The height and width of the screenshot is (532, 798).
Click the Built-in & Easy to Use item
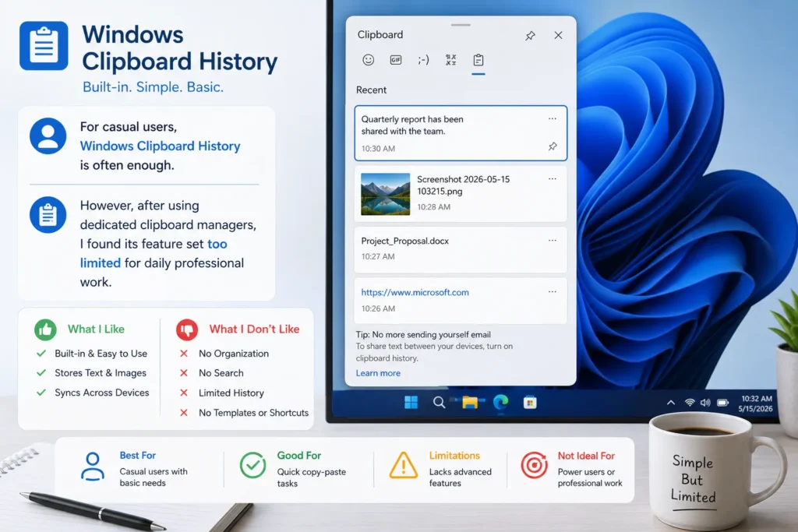pos(101,354)
